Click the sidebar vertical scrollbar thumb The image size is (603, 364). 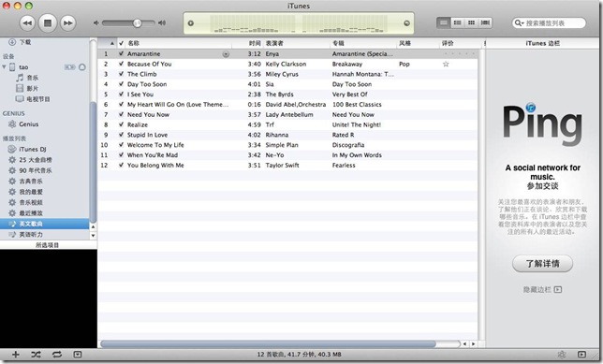coord(93,162)
